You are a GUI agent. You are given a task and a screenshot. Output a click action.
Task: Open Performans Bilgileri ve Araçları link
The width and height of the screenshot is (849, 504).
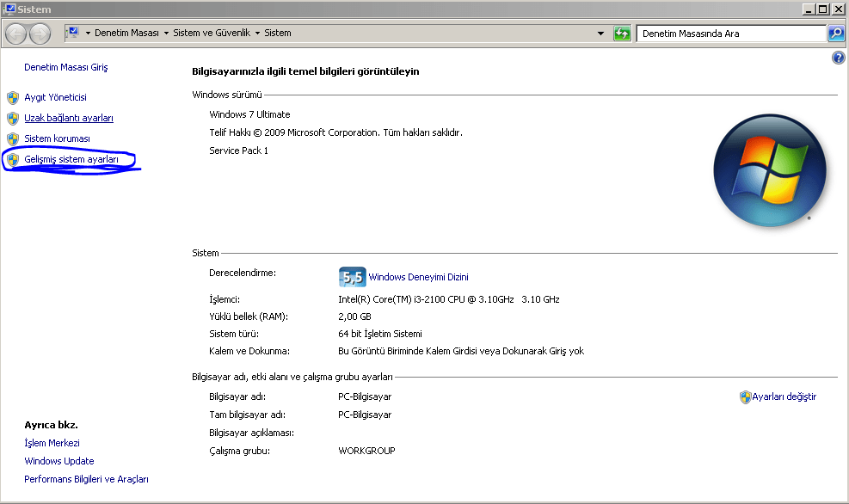86,479
